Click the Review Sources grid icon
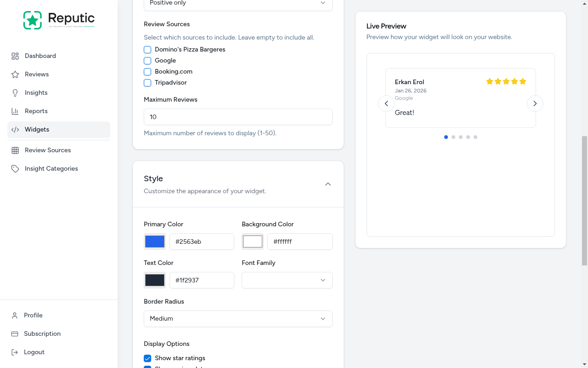 pyautogui.click(x=15, y=150)
